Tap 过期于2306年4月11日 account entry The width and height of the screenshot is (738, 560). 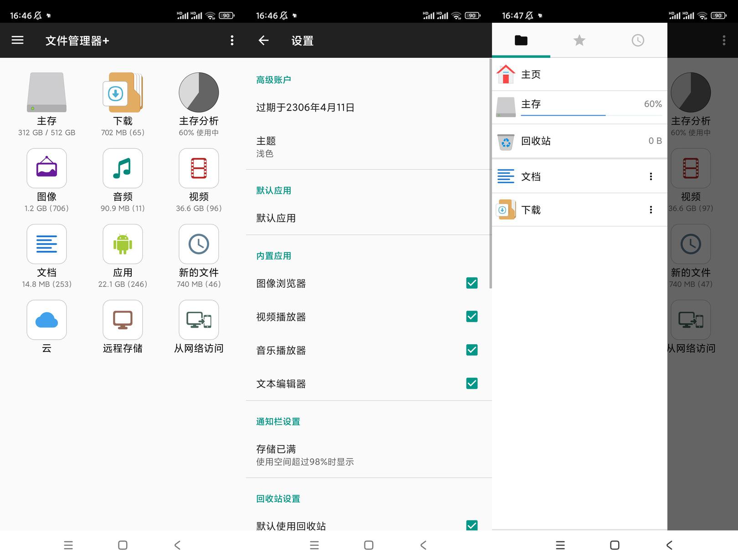point(368,107)
